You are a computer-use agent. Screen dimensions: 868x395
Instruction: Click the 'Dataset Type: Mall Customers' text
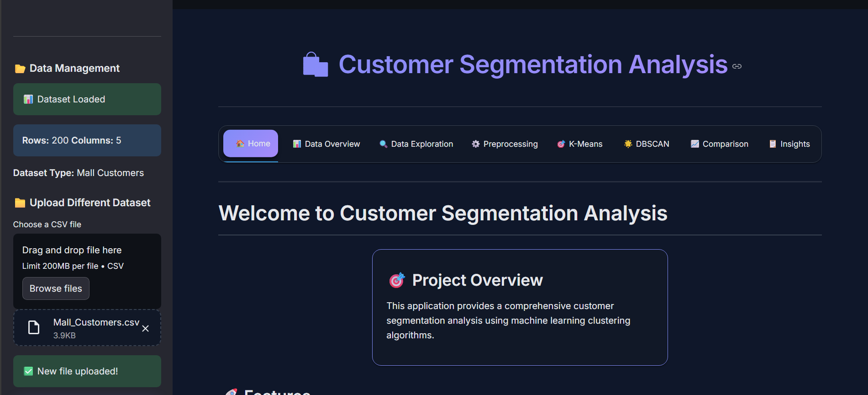tap(79, 173)
